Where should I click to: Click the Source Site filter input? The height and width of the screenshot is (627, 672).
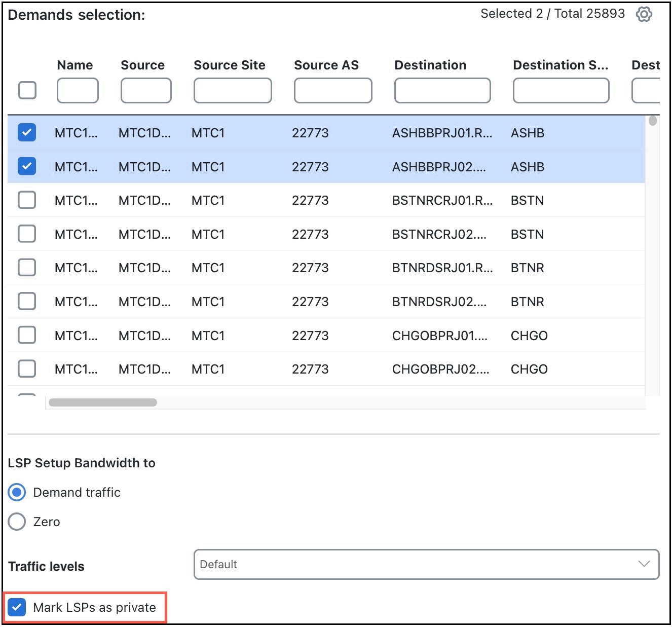(x=233, y=90)
